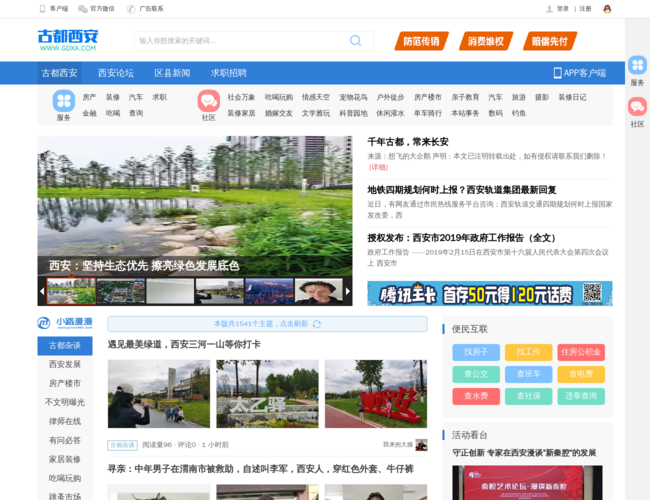Open the 新秦腔 activity headline
The width and height of the screenshot is (650, 500).
click(524, 453)
